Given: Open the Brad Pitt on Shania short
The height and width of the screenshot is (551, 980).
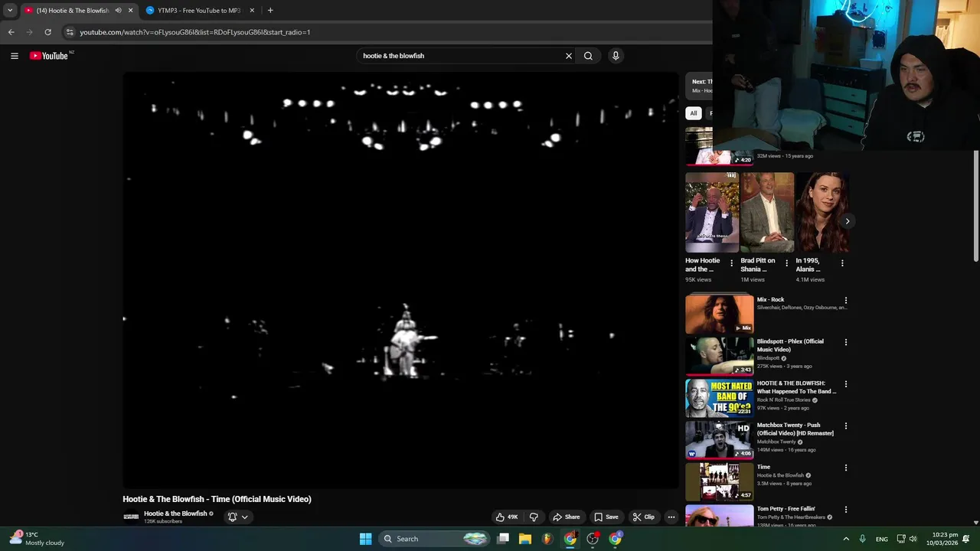Looking at the screenshot, I should [767, 212].
